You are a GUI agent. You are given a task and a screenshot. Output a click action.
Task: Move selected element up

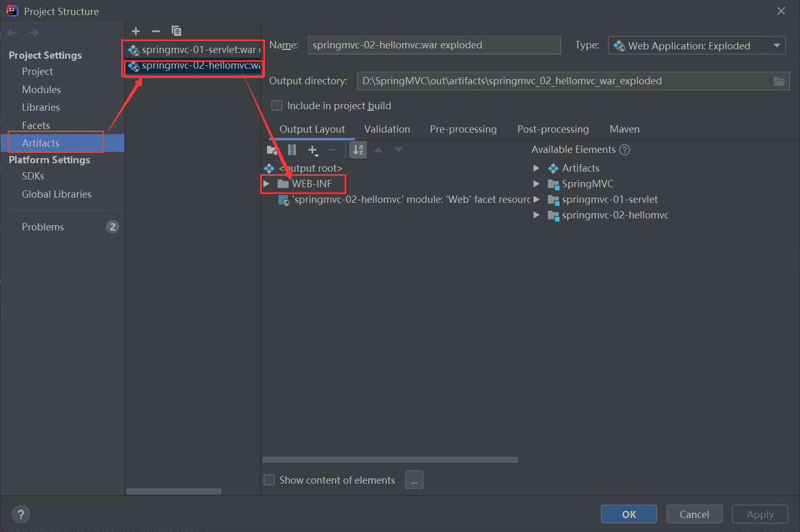click(378, 150)
